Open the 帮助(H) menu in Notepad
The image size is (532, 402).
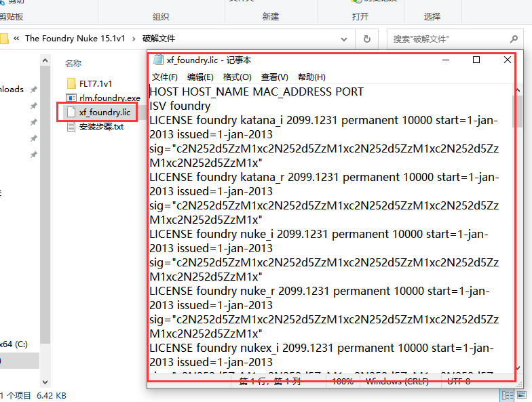311,77
